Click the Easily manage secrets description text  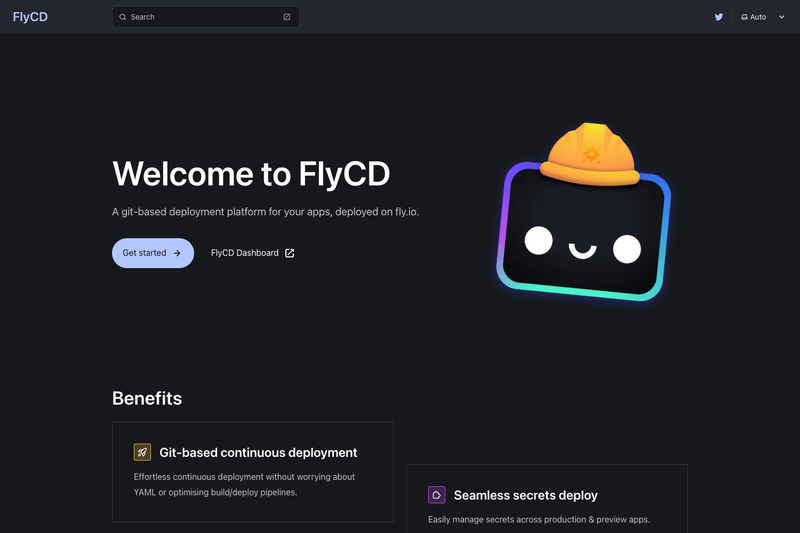tap(539, 519)
